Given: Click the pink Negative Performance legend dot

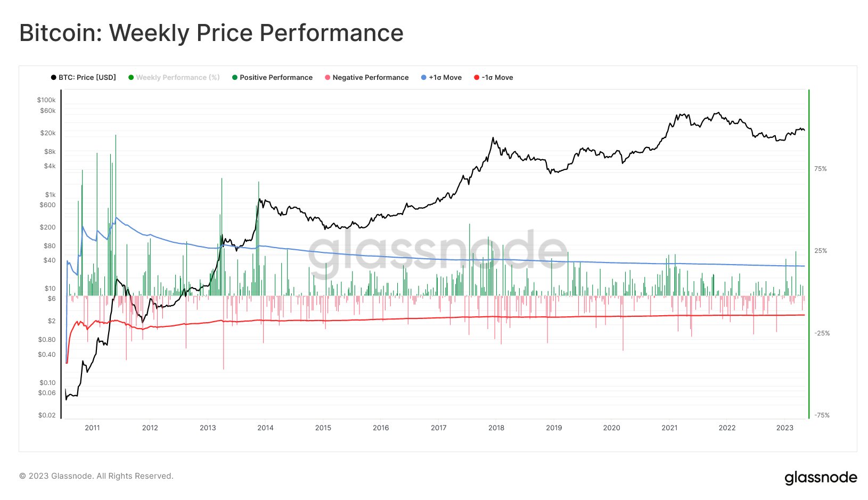Looking at the screenshot, I should (x=327, y=78).
